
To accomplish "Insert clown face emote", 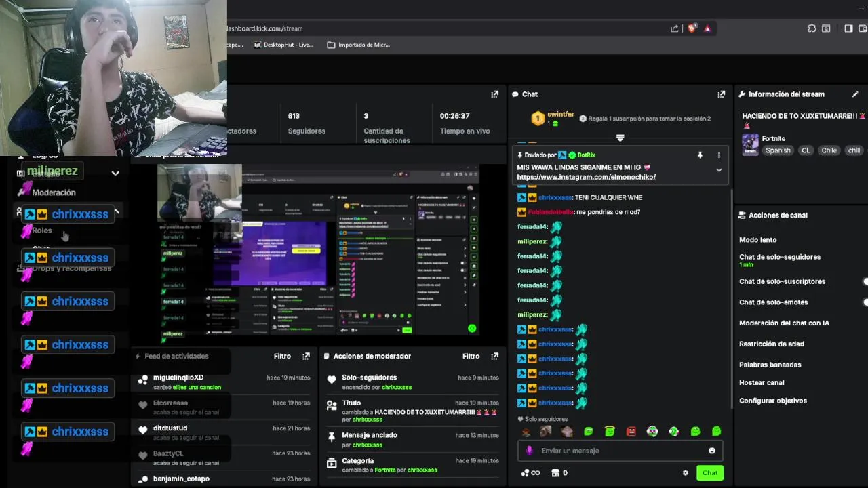I will [652, 432].
